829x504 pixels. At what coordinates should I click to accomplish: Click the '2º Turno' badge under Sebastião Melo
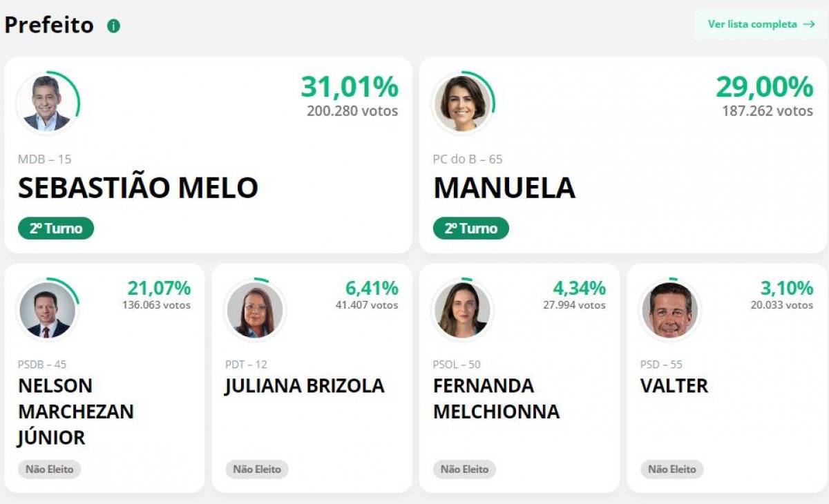point(56,229)
